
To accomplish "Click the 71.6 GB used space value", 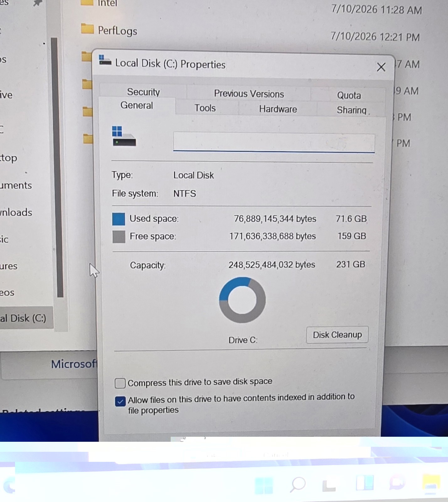I will (351, 218).
